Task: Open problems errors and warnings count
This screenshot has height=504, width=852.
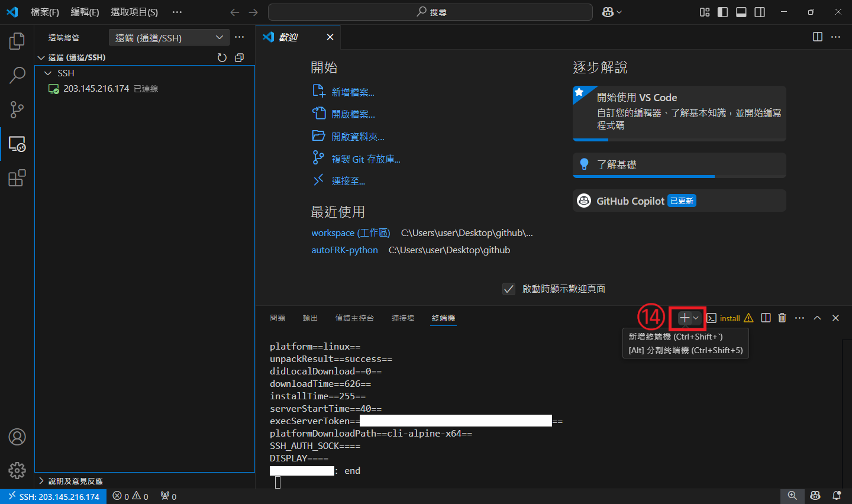Action: tap(131, 497)
